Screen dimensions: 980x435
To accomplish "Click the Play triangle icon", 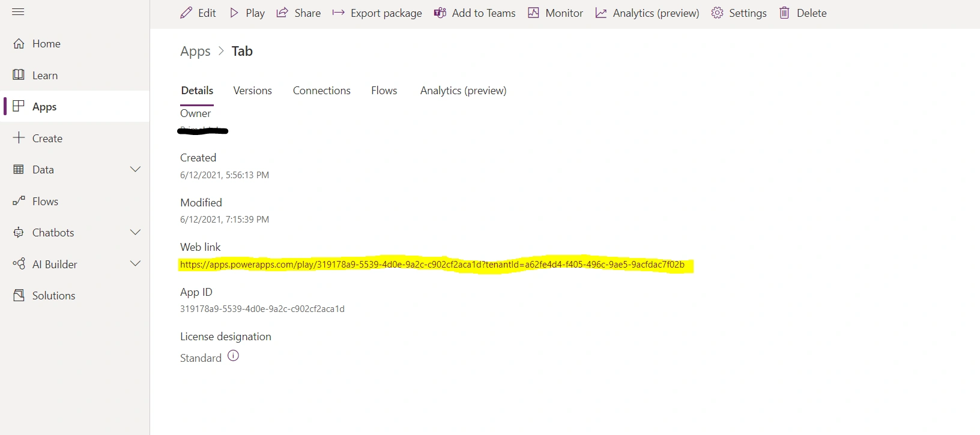I will (234, 13).
